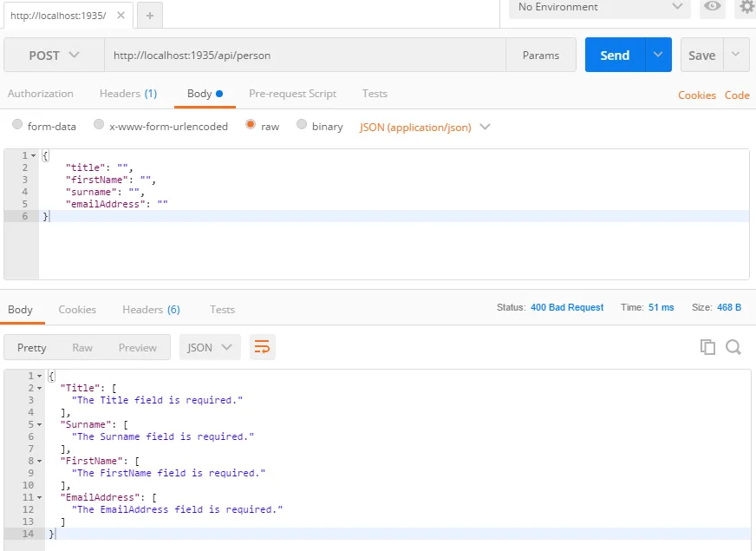Open search in response with magnifier icon
This screenshot has height=551, width=756.
click(733, 347)
